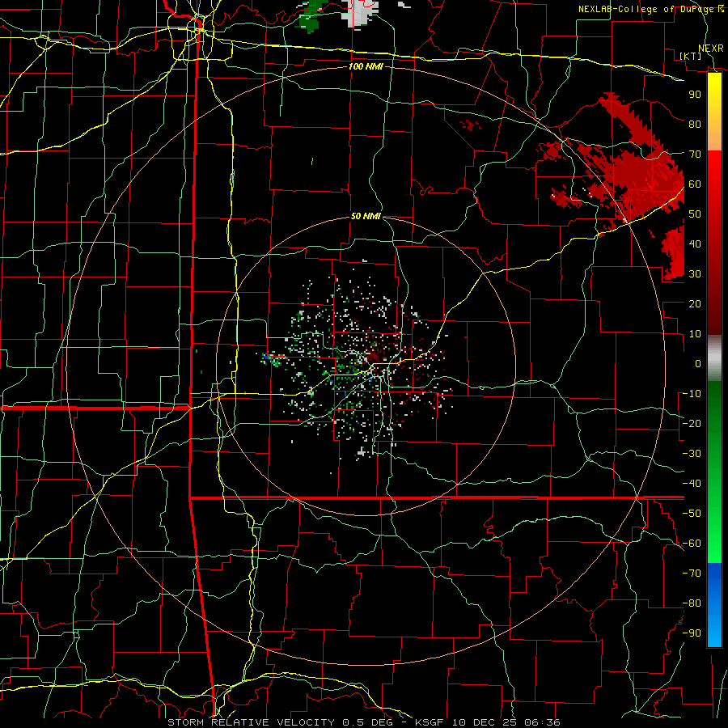Click the -40 scale value
Image resolution: width=728 pixels, height=728 pixels.
point(692,484)
